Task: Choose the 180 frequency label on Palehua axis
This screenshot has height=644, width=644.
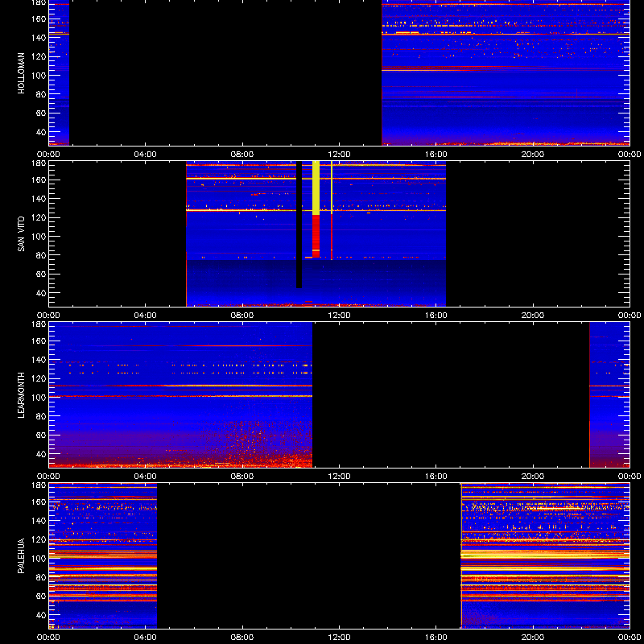Action: pyautogui.click(x=39, y=485)
